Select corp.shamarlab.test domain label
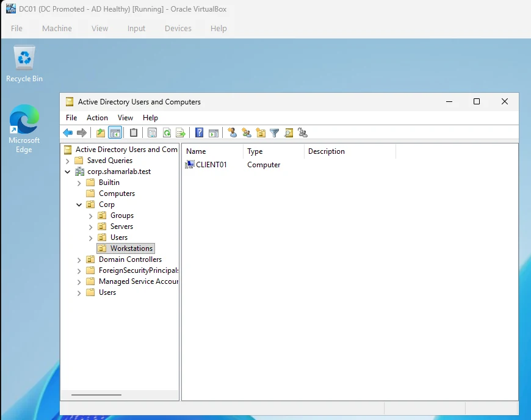 (119, 172)
